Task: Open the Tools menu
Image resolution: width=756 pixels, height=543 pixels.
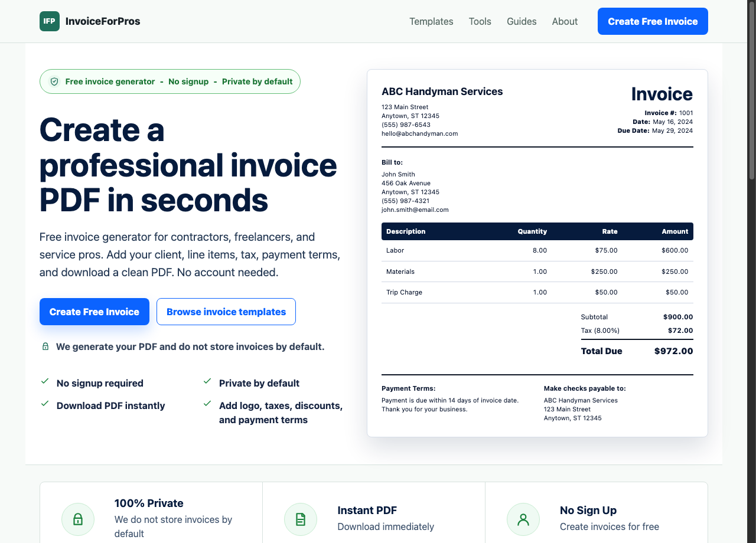Action: [x=480, y=21]
